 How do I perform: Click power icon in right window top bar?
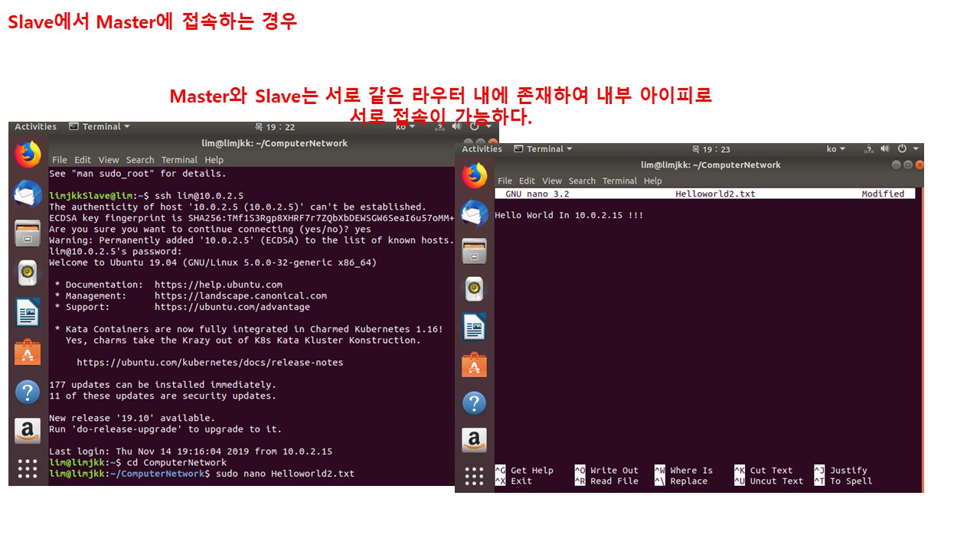[x=902, y=149]
